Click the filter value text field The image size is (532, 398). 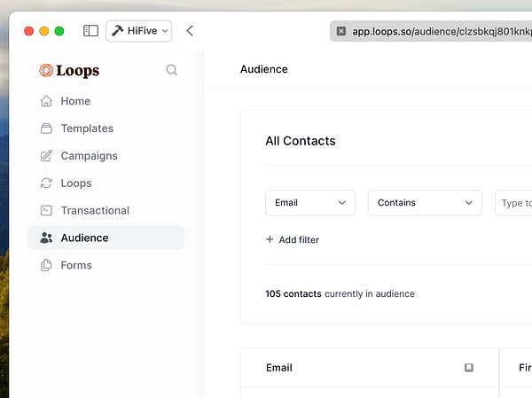[514, 203]
